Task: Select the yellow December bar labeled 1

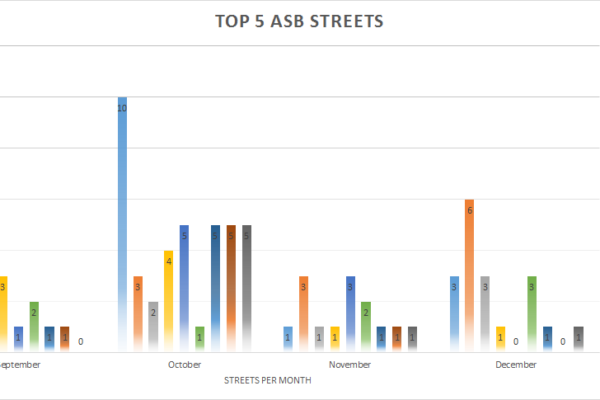Action: click(500, 339)
